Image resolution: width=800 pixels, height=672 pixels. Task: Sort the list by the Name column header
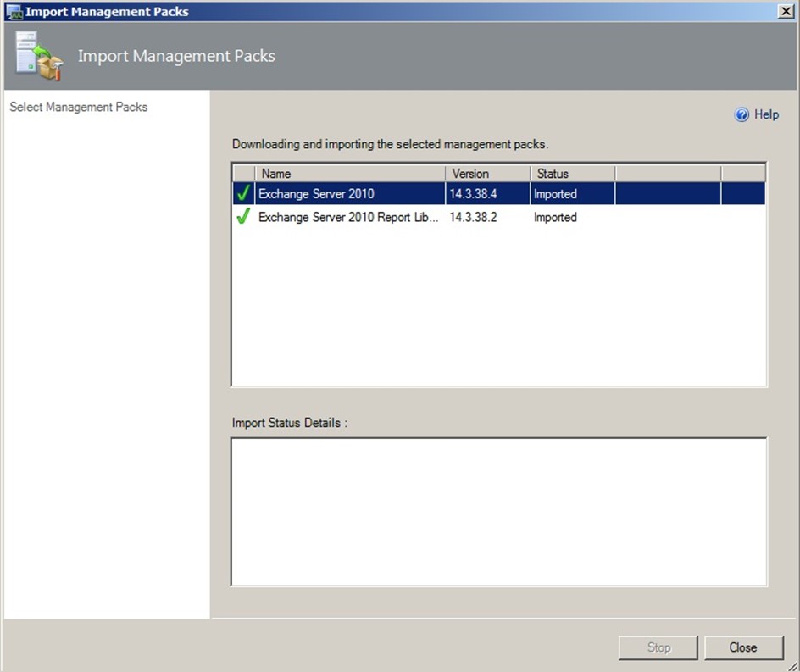point(350,174)
